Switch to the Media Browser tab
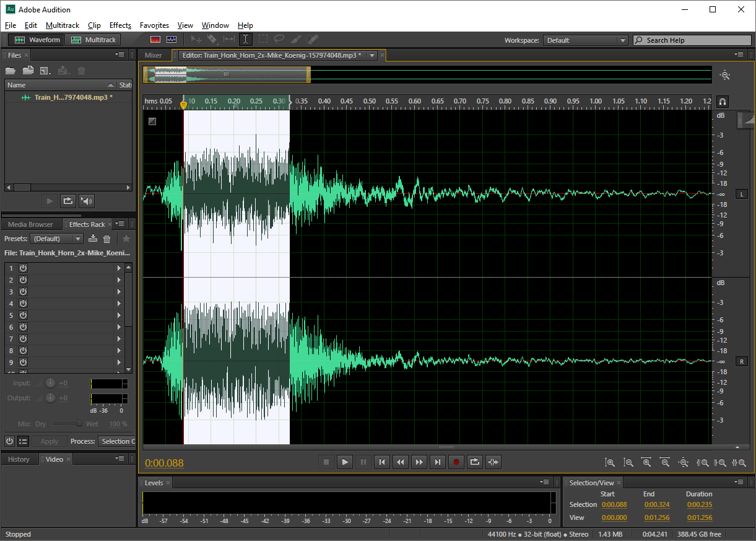 click(30, 224)
